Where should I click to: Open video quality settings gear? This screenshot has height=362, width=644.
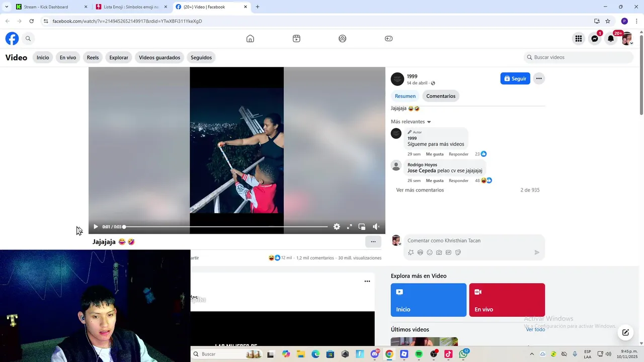[x=337, y=227]
